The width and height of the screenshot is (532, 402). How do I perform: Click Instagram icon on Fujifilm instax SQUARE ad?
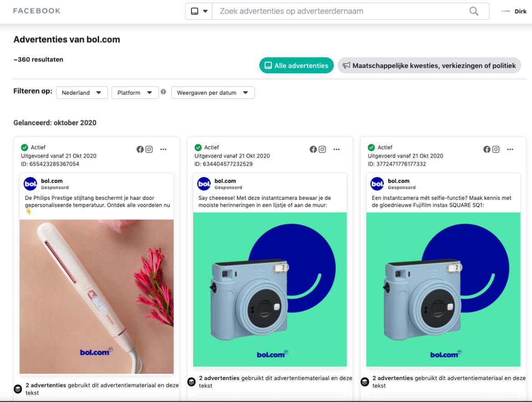(496, 149)
